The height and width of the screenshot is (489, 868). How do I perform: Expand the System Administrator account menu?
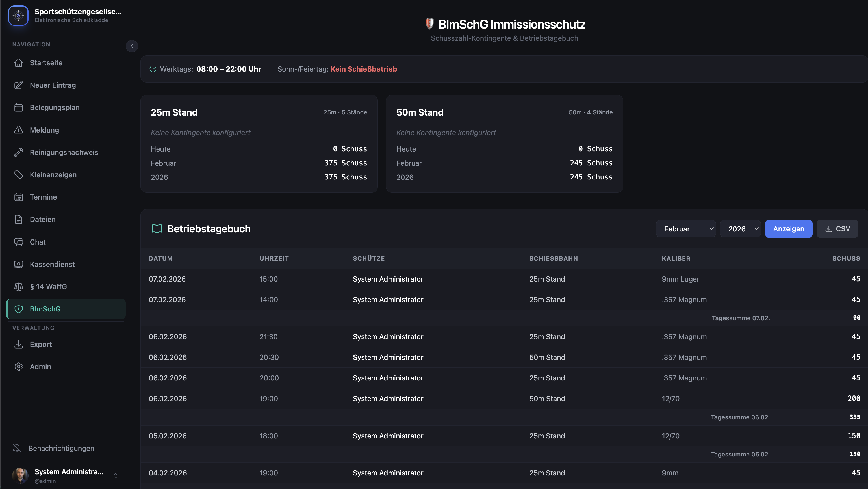point(116,475)
